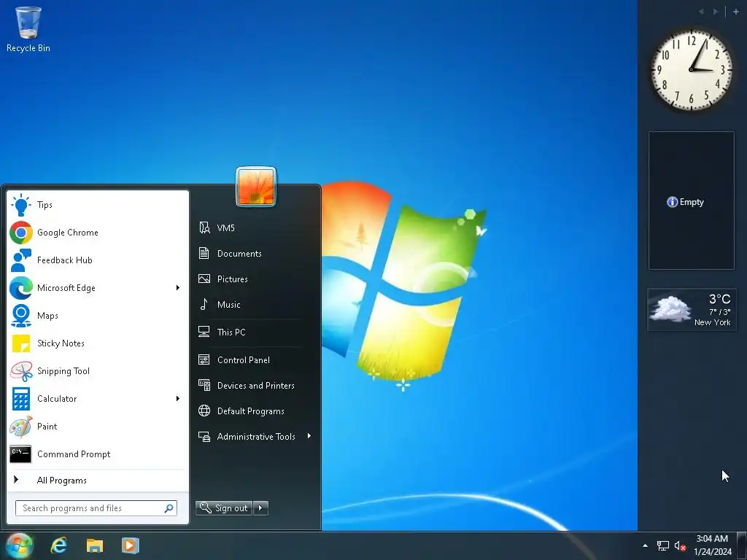The width and height of the screenshot is (747, 560).
Task: Add a gadget with the plus icon
Action: (x=735, y=12)
